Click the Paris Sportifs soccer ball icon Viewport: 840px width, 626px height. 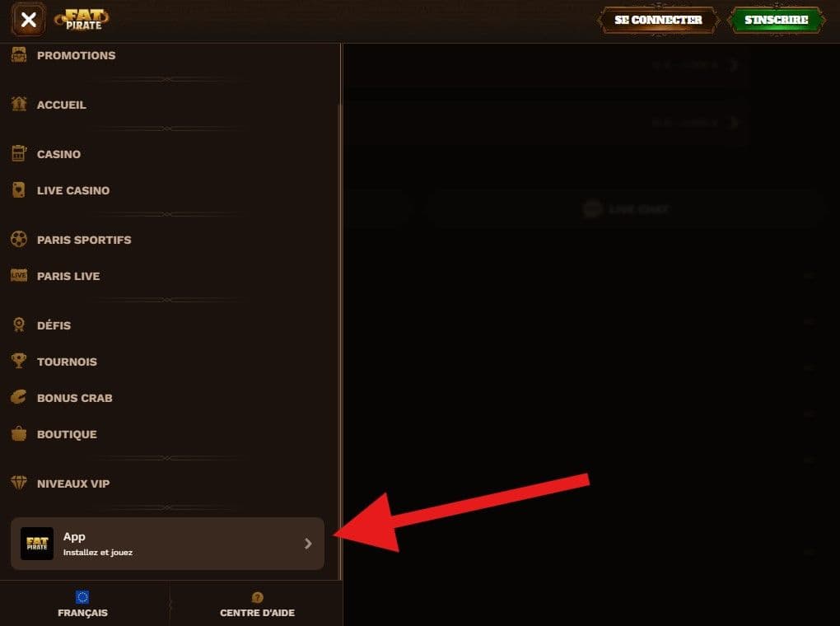(19, 239)
